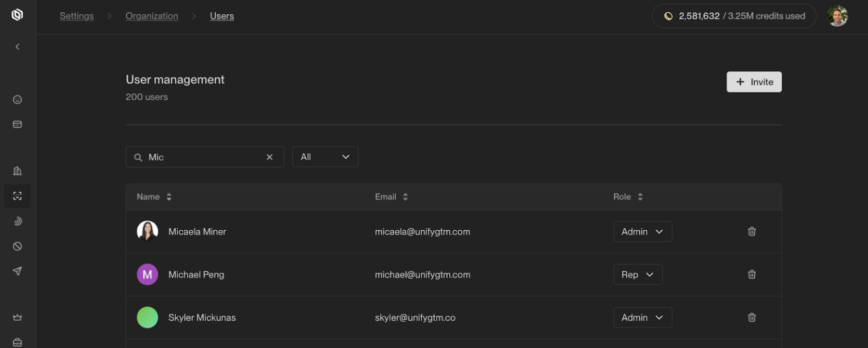Click the Role column header
Screen dimensions: 868x348
coord(622,197)
